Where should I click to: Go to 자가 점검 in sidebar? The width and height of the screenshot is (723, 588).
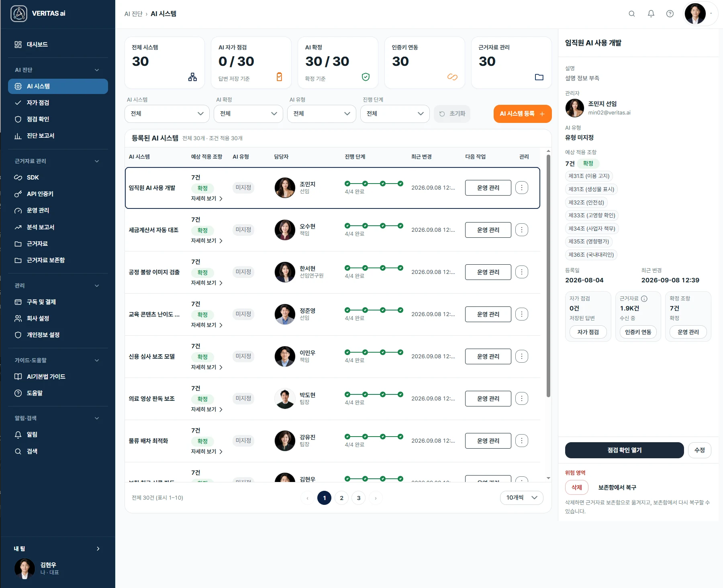coord(58,103)
